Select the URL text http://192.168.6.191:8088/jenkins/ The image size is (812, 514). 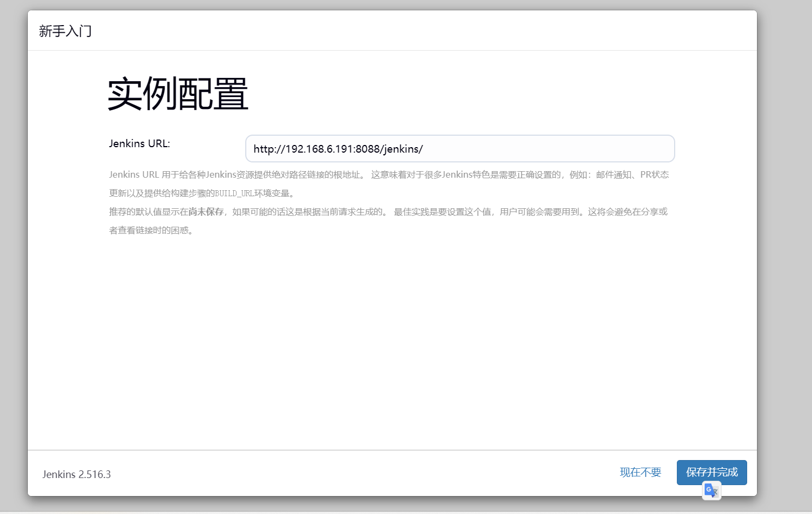click(338, 148)
